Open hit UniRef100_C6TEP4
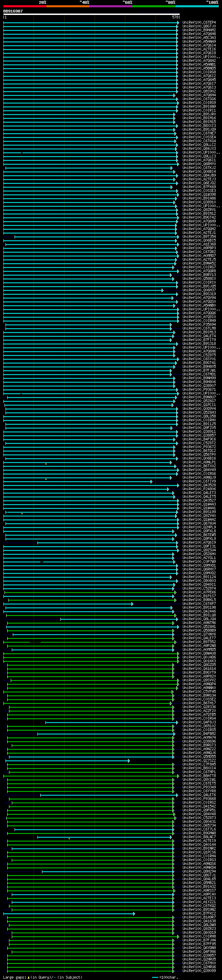 click(199, 23)
